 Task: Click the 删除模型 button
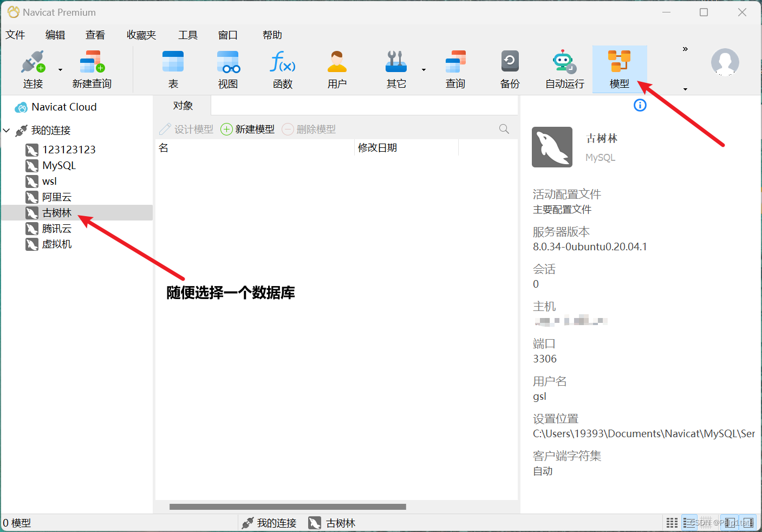click(x=309, y=129)
